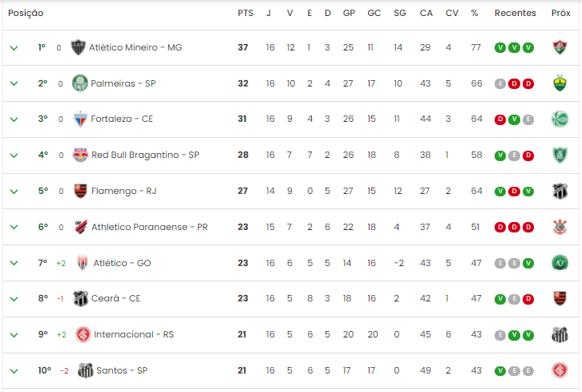Expand the Flamengo row details chevron

[x=14, y=192]
